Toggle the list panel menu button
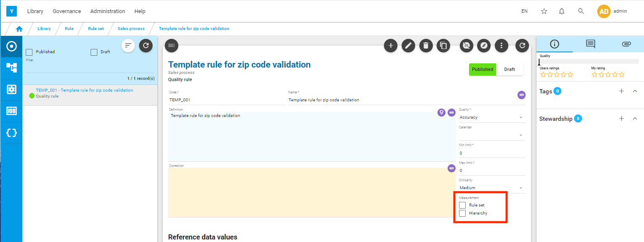The image size is (644, 242). pos(171,45)
